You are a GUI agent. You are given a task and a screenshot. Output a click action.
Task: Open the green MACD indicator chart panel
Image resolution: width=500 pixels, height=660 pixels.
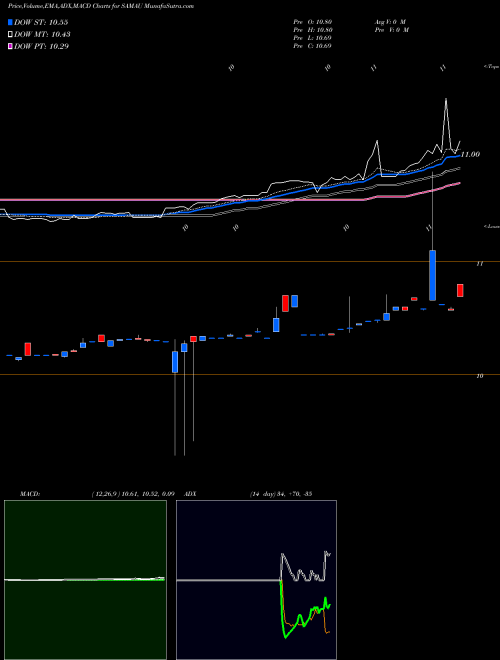click(85, 580)
